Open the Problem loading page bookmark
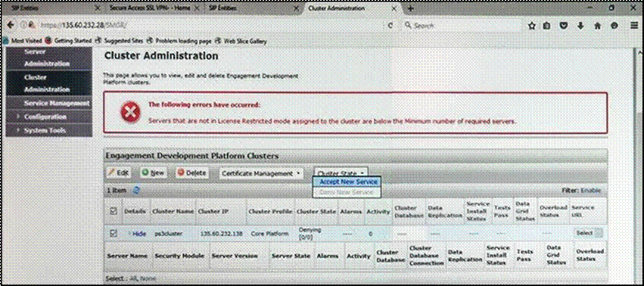Image resolution: width=644 pixels, height=286 pixels. click(x=179, y=41)
